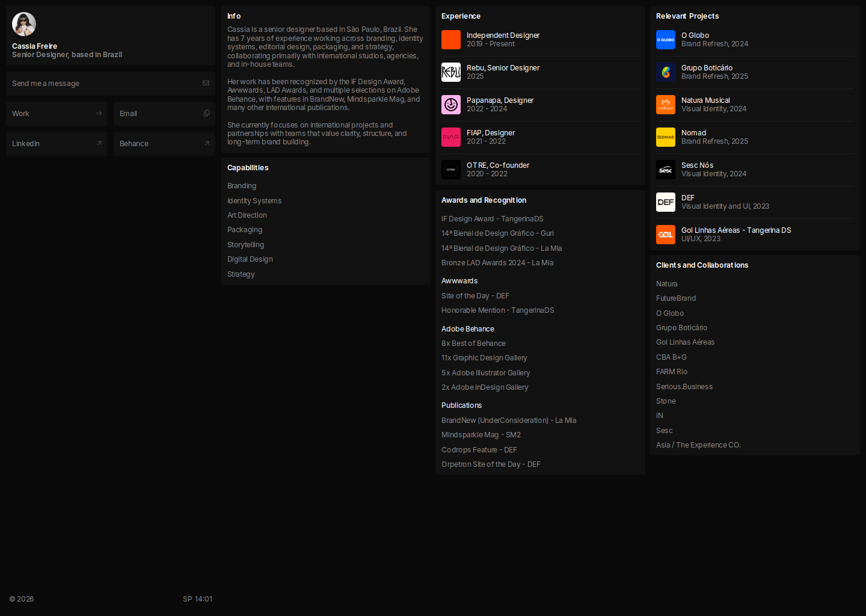The image size is (866, 616).
Task: Open the OTRE Co-founder experience entry
Action: pyautogui.click(x=498, y=170)
